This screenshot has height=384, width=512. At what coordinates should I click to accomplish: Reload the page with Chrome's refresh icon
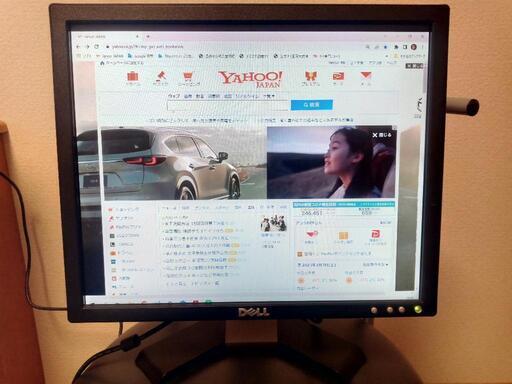click(97, 47)
